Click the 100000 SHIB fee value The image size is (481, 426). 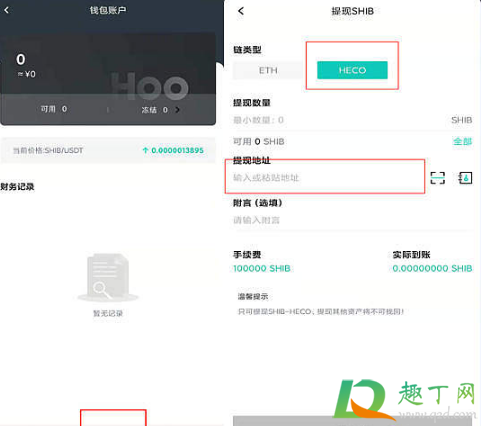262,268
